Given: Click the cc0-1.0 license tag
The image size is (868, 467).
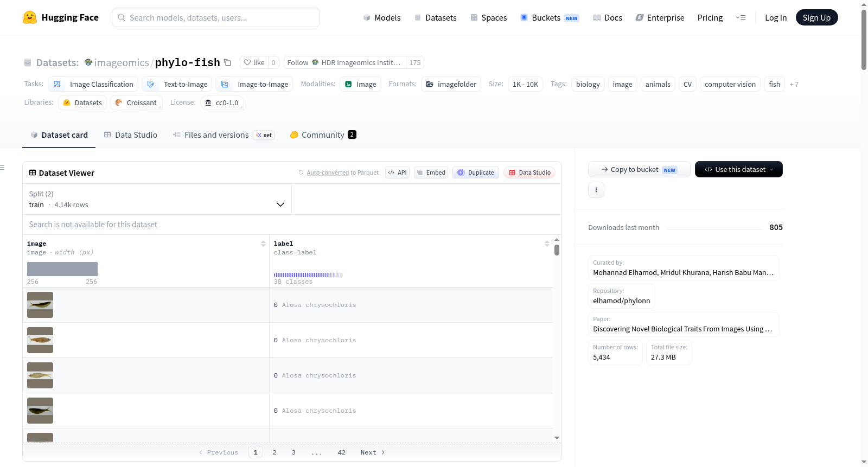Looking at the screenshot, I should pyautogui.click(x=222, y=103).
